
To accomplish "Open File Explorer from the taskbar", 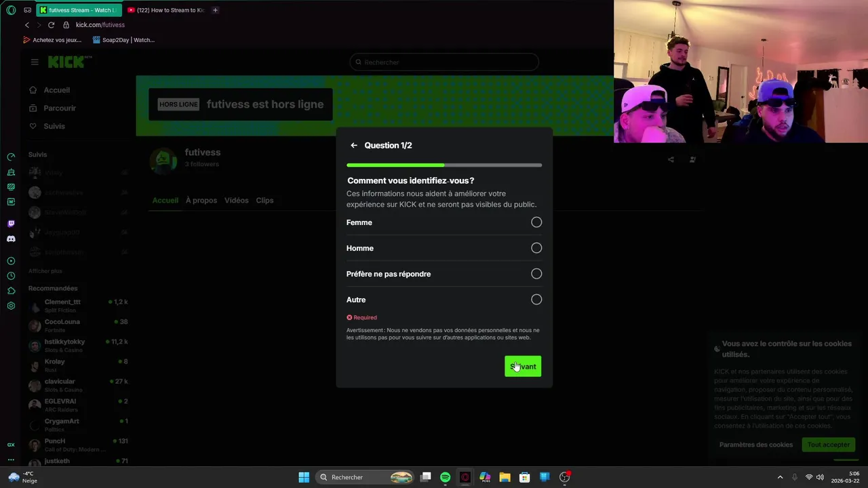I will pos(505,477).
